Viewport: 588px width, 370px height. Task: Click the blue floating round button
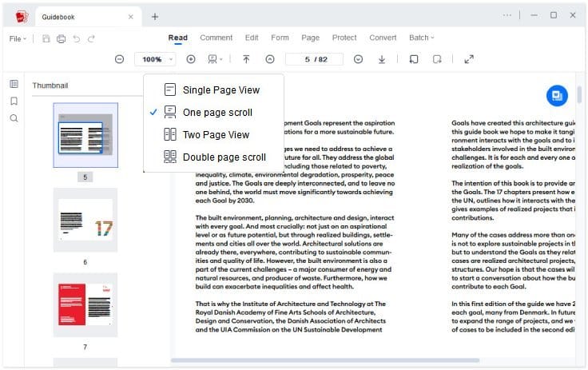pos(557,96)
